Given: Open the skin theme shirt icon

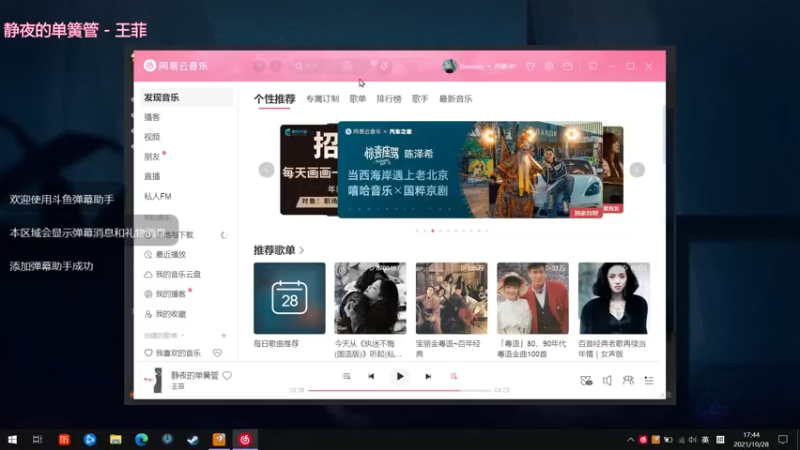Looking at the screenshot, I should coord(530,66).
